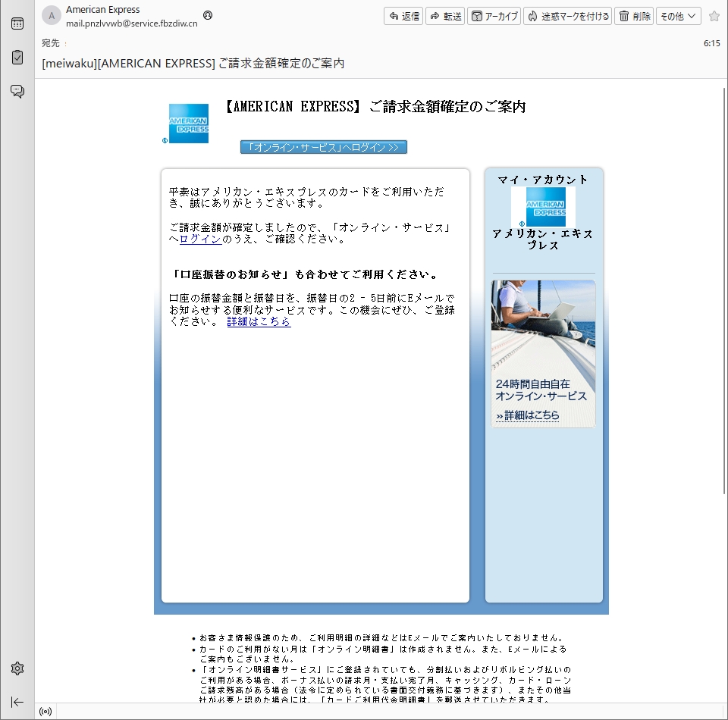Click the vertical scrollbar of the message pane
The width and height of the screenshot is (728, 720).
(x=723, y=303)
